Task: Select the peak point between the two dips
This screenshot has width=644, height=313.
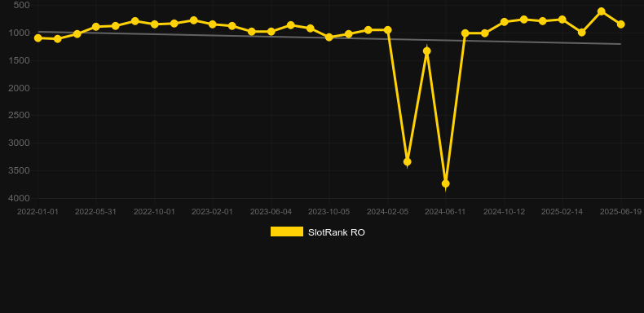Action: 426,51
